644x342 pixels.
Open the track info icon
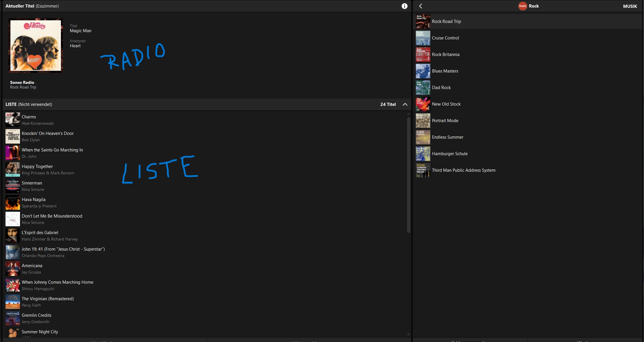[404, 6]
